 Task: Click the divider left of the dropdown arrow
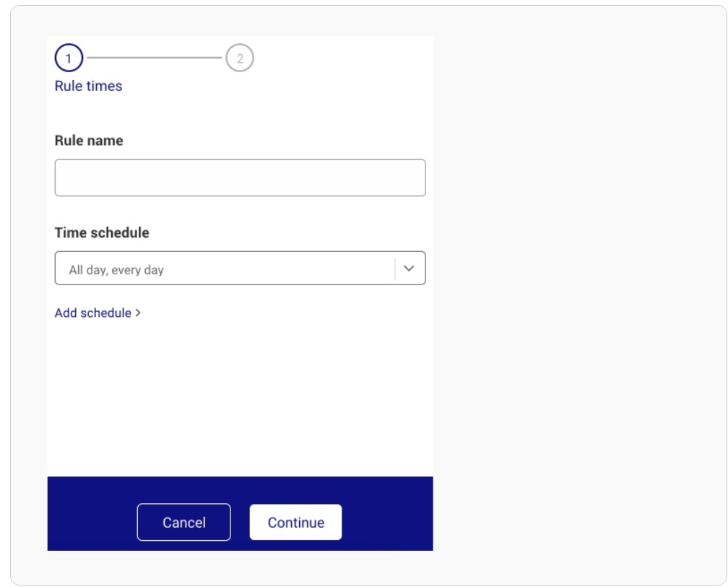tap(395, 269)
